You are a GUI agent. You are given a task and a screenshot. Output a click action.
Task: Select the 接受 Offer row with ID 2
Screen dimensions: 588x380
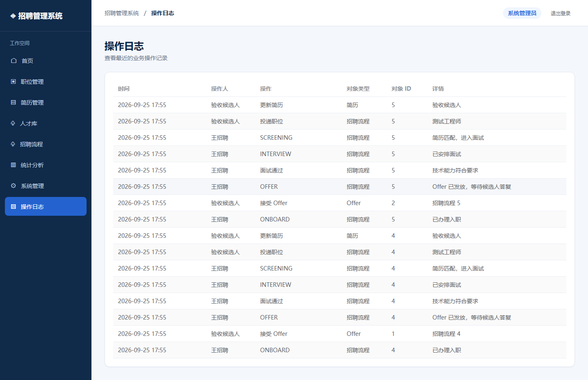click(x=340, y=203)
